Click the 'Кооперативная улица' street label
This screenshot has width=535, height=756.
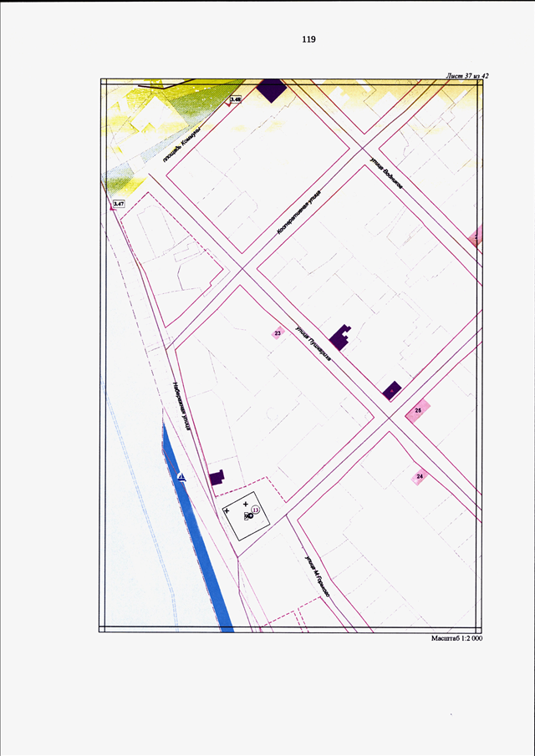point(299,212)
